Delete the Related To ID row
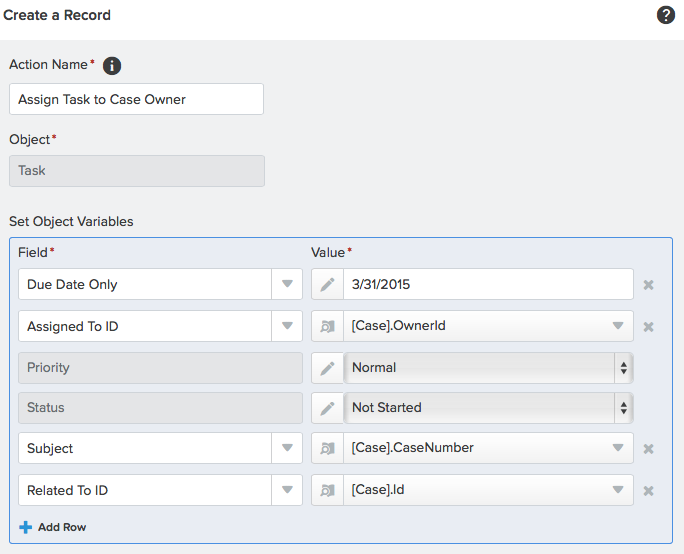 tap(649, 491)
